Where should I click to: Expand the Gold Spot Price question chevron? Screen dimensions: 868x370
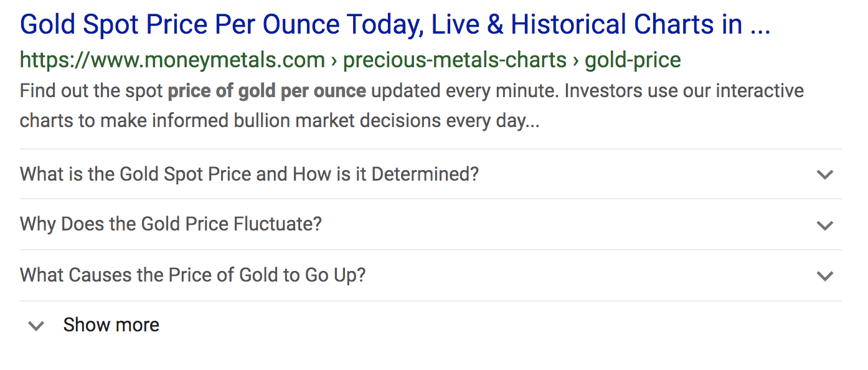point(824,174)
